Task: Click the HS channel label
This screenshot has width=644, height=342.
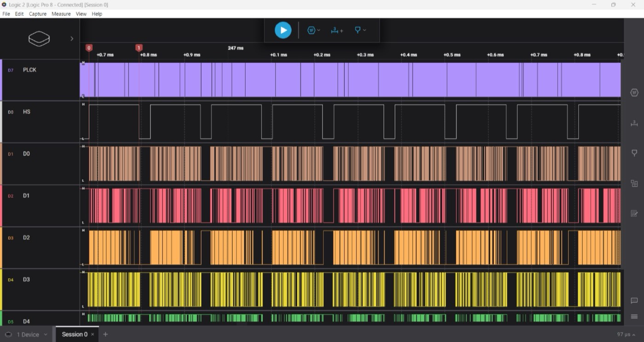Action: [x=27, y=112]
